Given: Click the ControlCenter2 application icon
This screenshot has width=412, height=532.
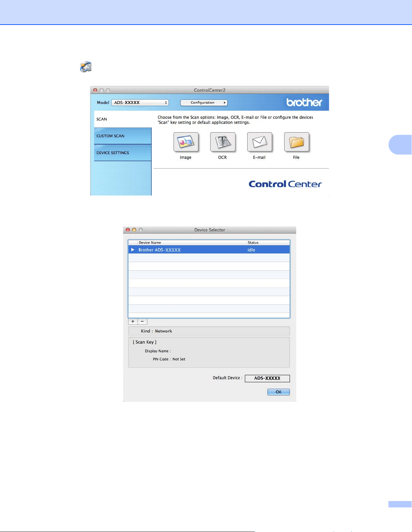Looking at the screenshot, I should 86,67.
